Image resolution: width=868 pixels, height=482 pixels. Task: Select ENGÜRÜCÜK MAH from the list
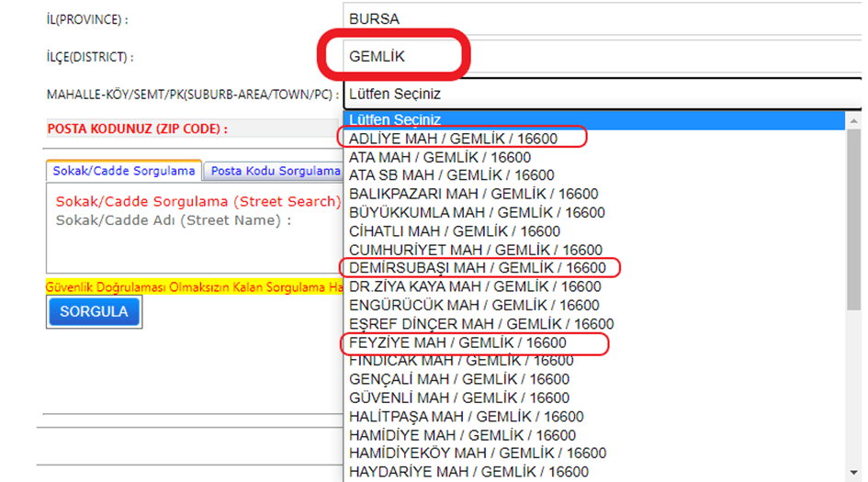pos(474,305)
